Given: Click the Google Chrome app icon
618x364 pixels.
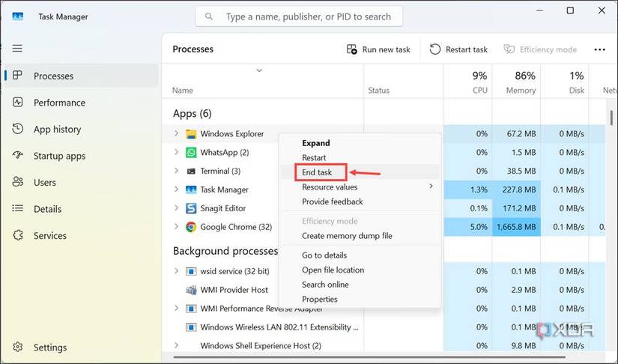Looking at the screenshot, I should [x=191, y=226].
